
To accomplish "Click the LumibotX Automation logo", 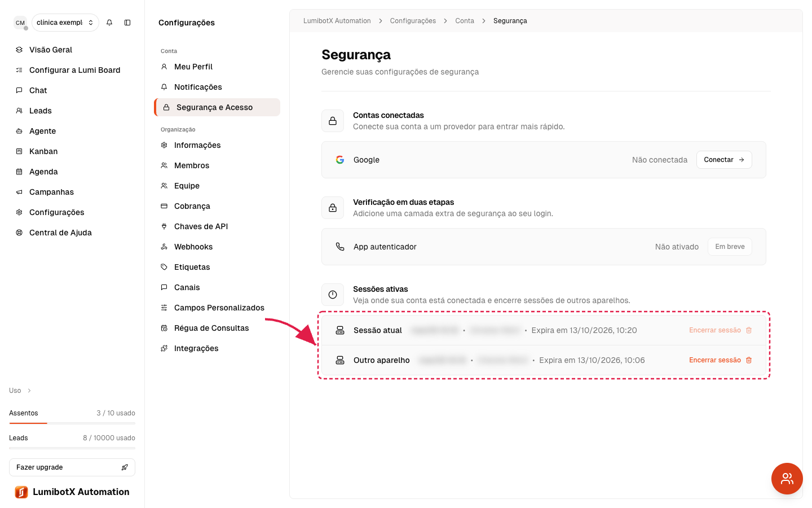I will [x=72, y=492].
